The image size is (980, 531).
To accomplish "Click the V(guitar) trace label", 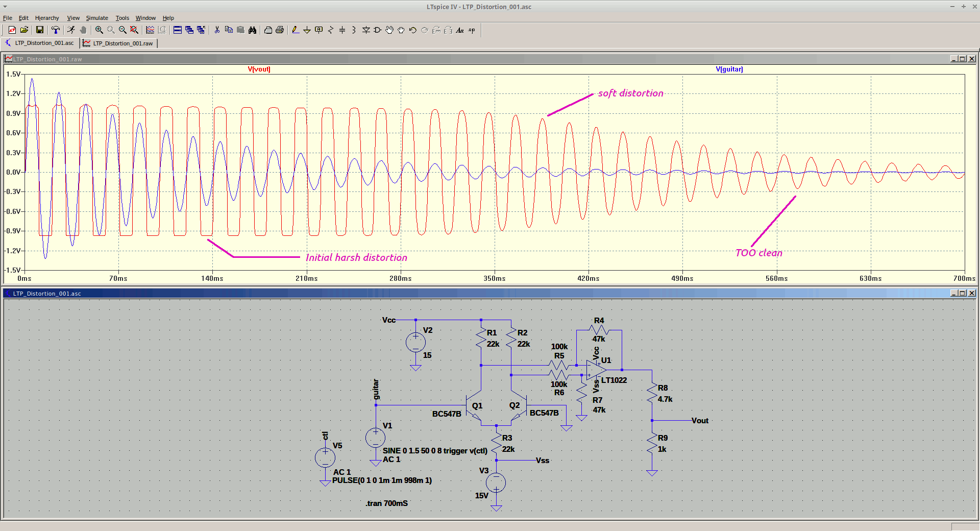I will tap(729, 69).
